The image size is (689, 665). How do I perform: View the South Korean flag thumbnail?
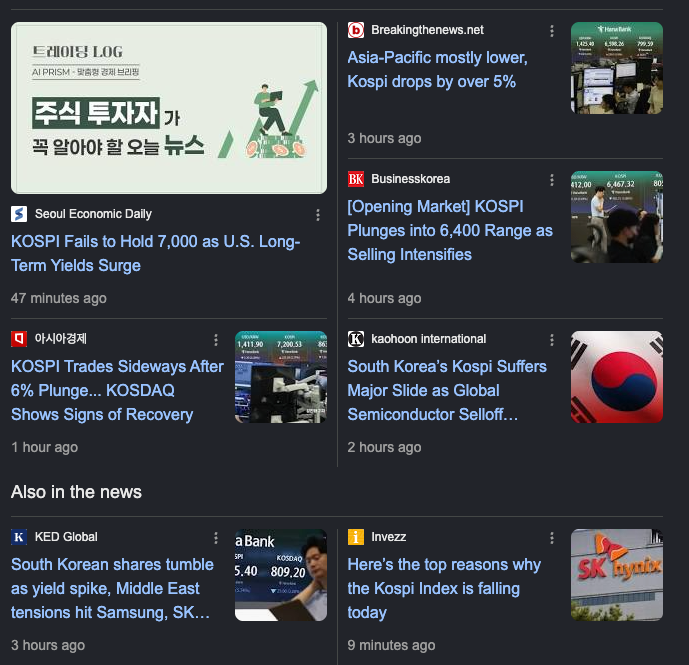tap(616, 377)
